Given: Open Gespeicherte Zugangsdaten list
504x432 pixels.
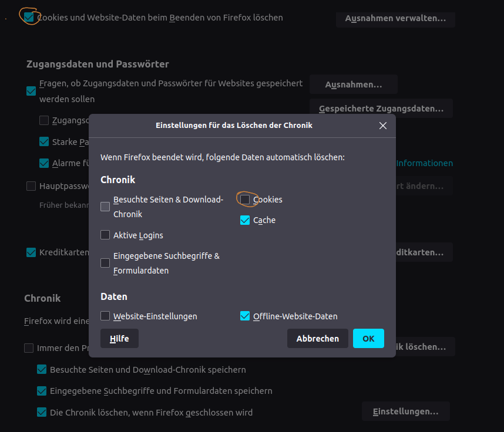Looking at the screenshot, I should tap(381, 109).
